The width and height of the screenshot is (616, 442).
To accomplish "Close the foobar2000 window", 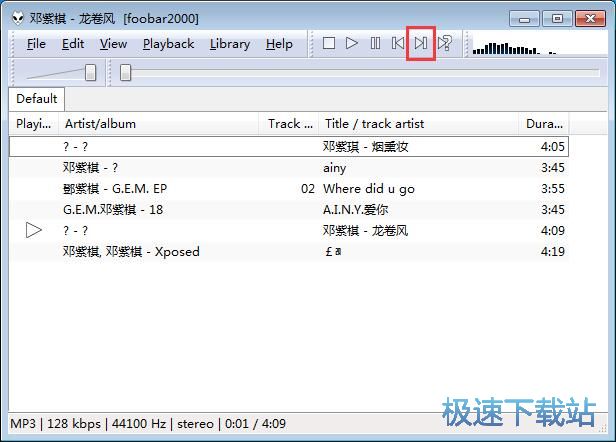I will (590, 18).
